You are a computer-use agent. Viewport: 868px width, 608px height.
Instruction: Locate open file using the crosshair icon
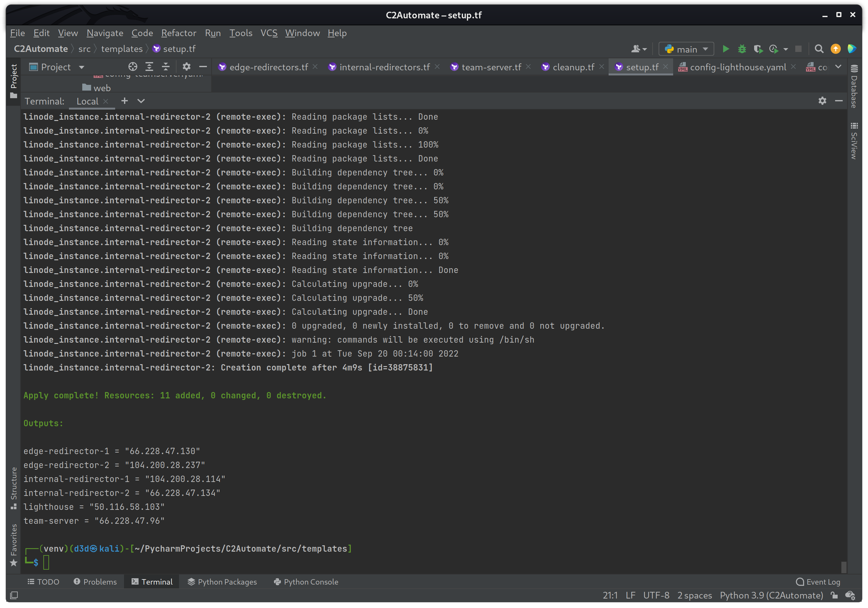[x=133, y=66]
